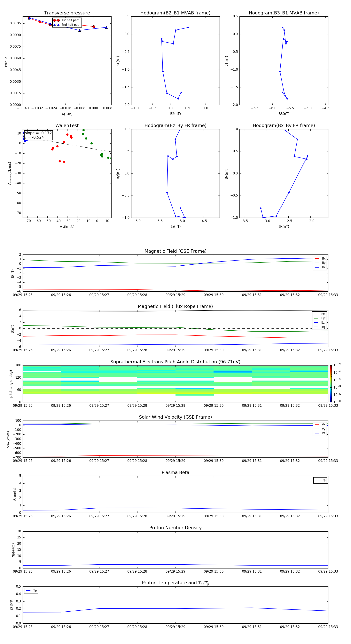Viewport: 351px width, 644px height.
Task: Click the 'Np(#/cc)' y-axis label
Action: 13,550
